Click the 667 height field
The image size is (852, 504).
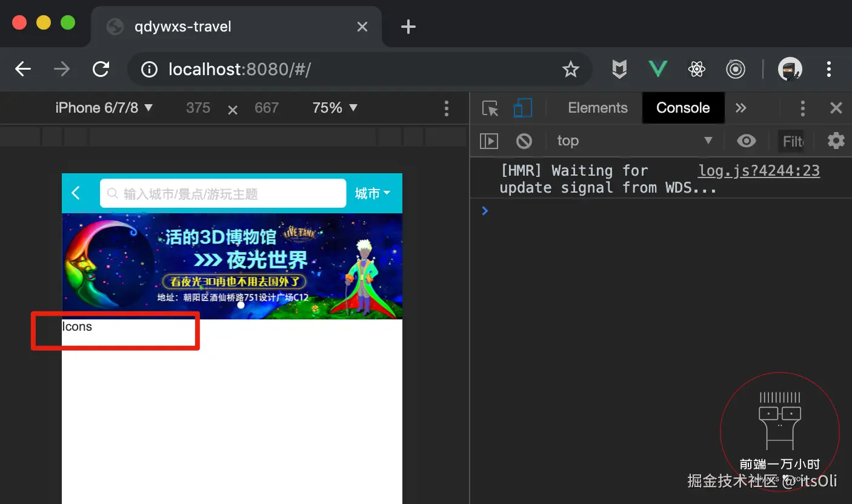pos(267,108)
